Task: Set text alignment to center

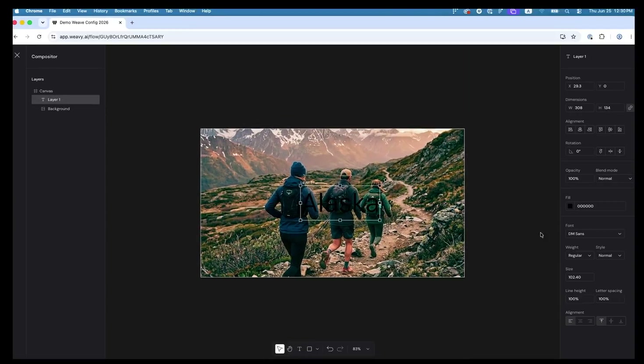Action: pyautogui.click(x=580, y=321)
